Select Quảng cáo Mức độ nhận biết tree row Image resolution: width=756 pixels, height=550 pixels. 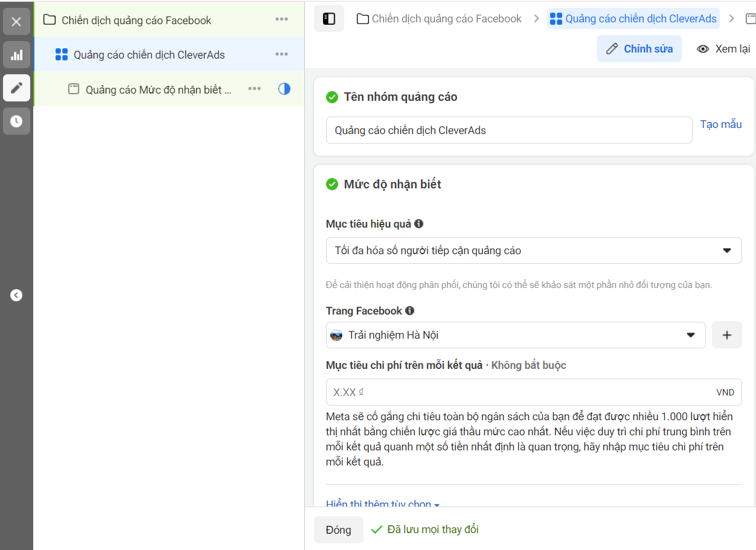coord(169,89)
